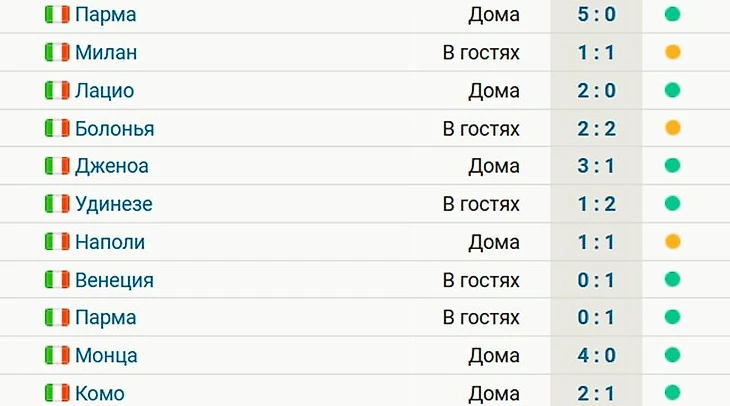This screenshot has width=730, height=406.
Task: Select the Монца team name
Action: (106, 355)
